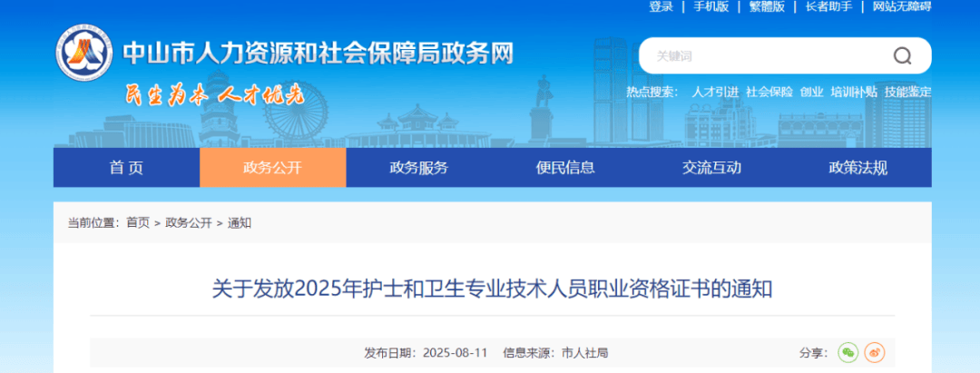Screen dimensions: 980x373
Task: Click the bureau emblem logo
Action: [84, 54]
